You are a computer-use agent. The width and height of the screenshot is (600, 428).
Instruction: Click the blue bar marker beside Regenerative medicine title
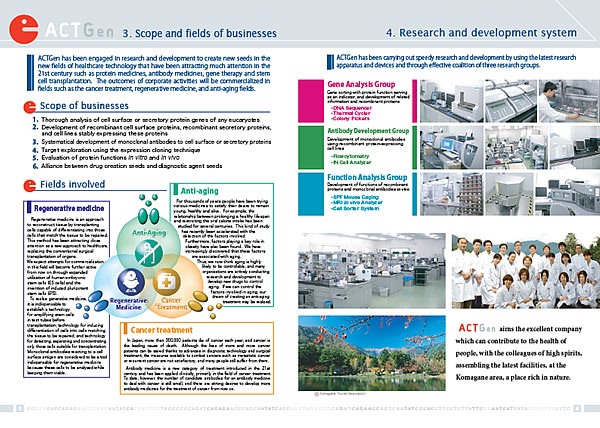tap(29, 208)
